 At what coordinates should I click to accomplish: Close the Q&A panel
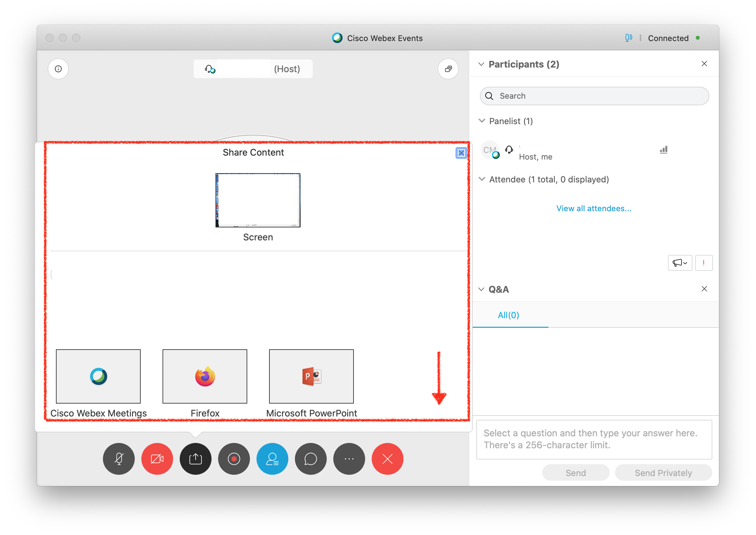[704, 289]
